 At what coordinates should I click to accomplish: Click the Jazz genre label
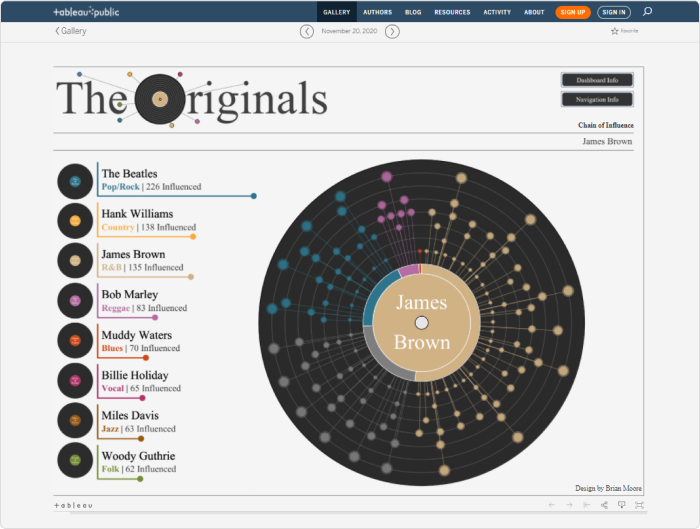110,429
